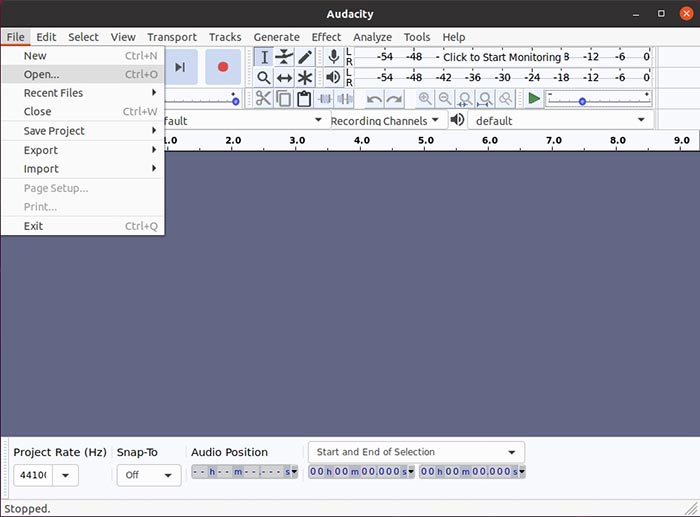The height and width of the screenshot is (517, 700).
Task: Select the Multi-Tool asterisk icon
Action: (x=305, y=78)
